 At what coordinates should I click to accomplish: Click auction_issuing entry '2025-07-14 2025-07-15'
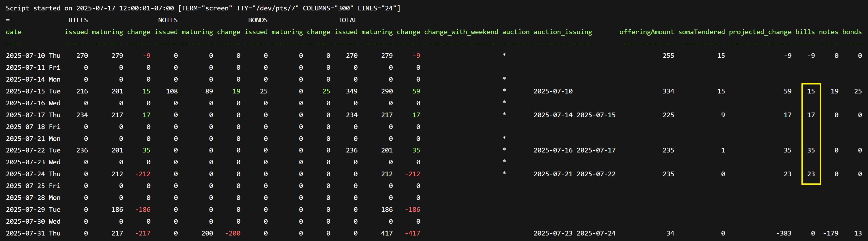click(575, 115)
